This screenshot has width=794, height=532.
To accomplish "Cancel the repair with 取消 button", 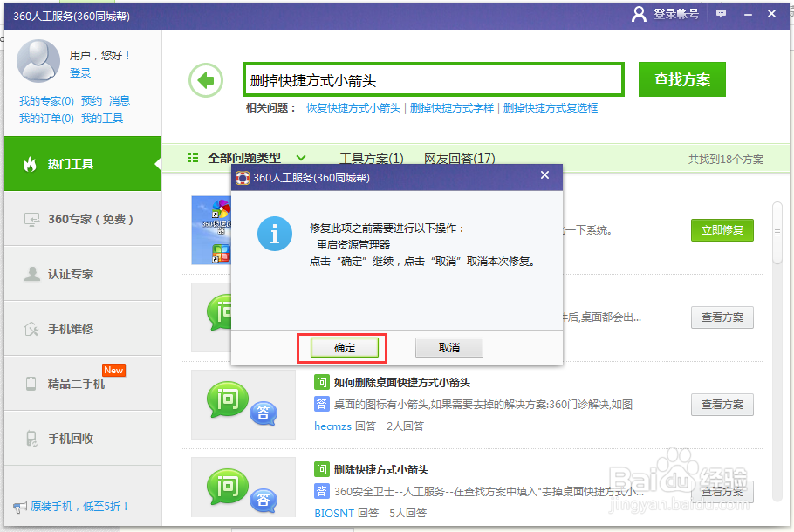I will 449,348.
